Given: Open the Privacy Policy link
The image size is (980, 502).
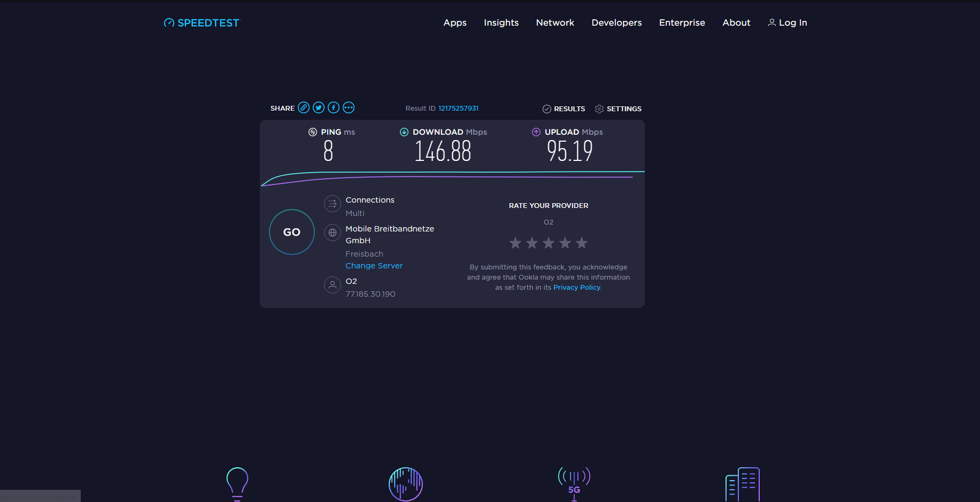Looking at the screenshot, I should coord(577,288).
